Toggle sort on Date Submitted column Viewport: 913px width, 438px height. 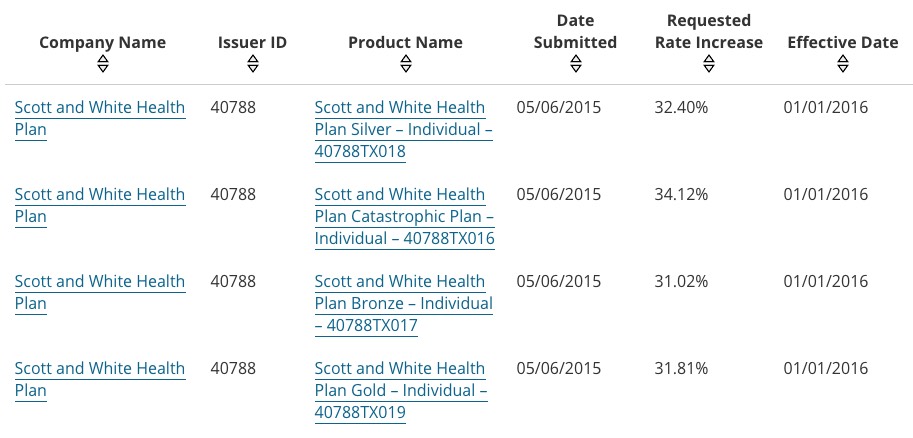[575, 64]
